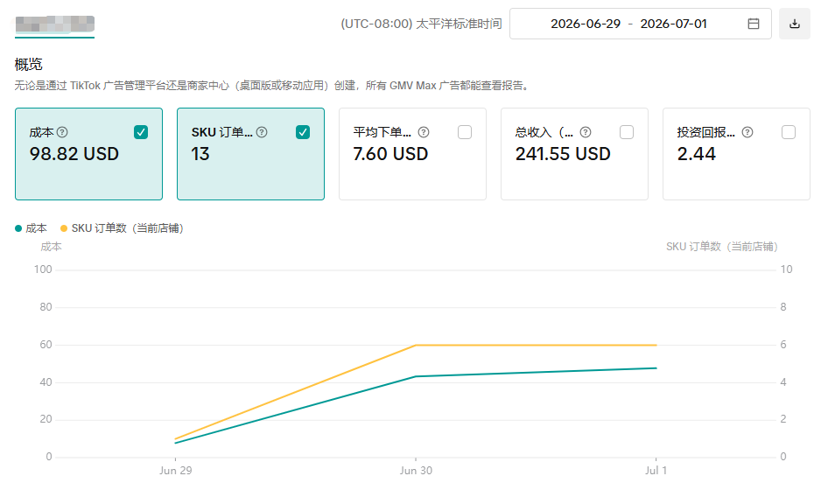Click the 7.60 USD value
The image size is (828, 504).
(x=390, y=154)
